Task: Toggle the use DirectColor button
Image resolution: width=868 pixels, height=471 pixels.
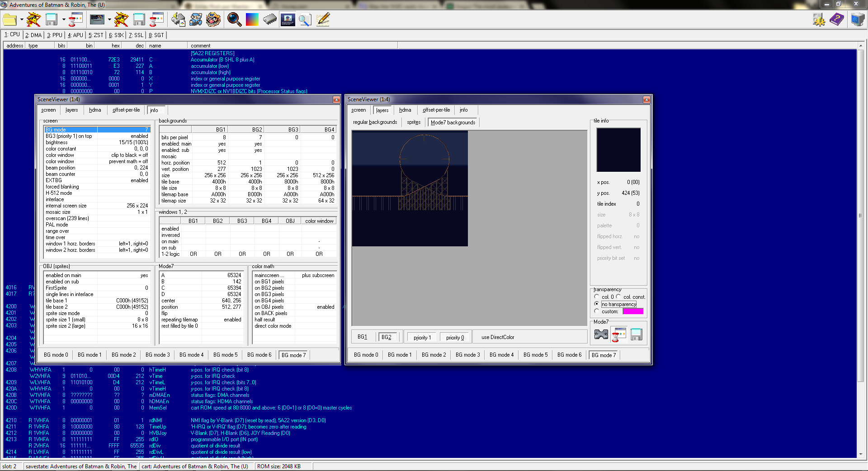Action: pos(498,337)
